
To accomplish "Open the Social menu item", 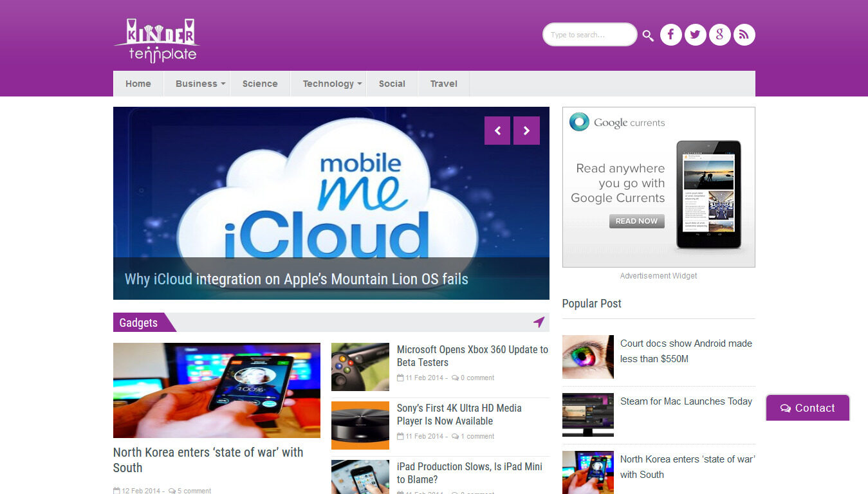I will pyautogui.click(x=392, y=84).
